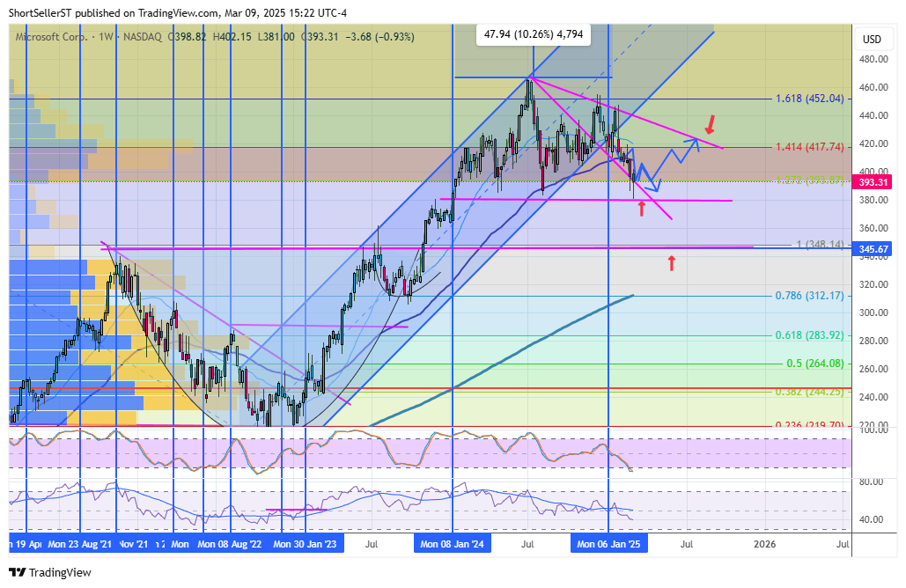Click the open value O398.82
Screen dimensions: 906x588
pos(187,37)
